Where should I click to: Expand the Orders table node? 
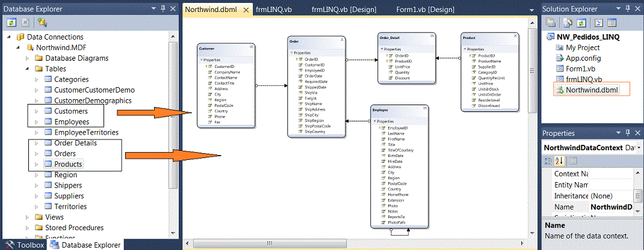[37, 154]
